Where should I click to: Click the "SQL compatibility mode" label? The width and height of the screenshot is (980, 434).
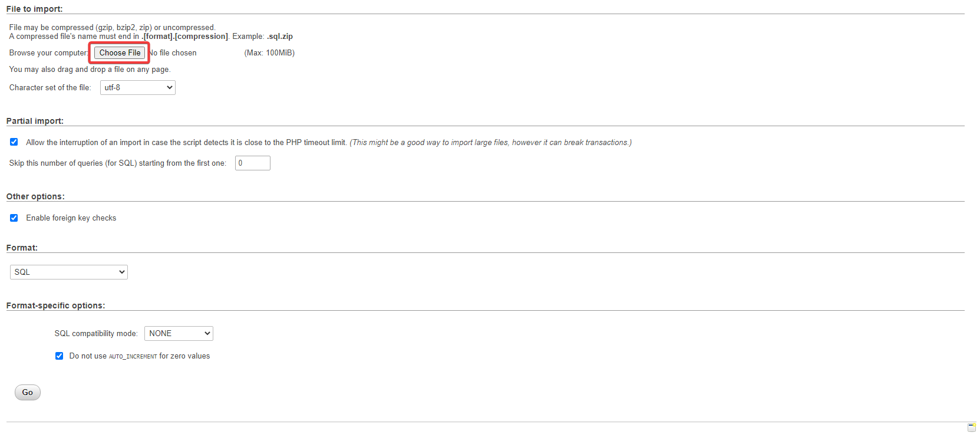point(96,334)
